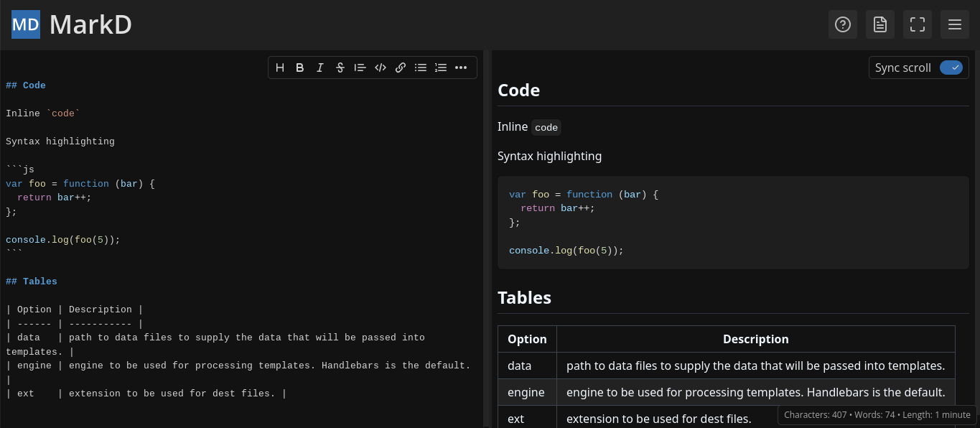Click the 'Description' table header
The height and width of the screenshot is (428, 980).
click(755, 339)
